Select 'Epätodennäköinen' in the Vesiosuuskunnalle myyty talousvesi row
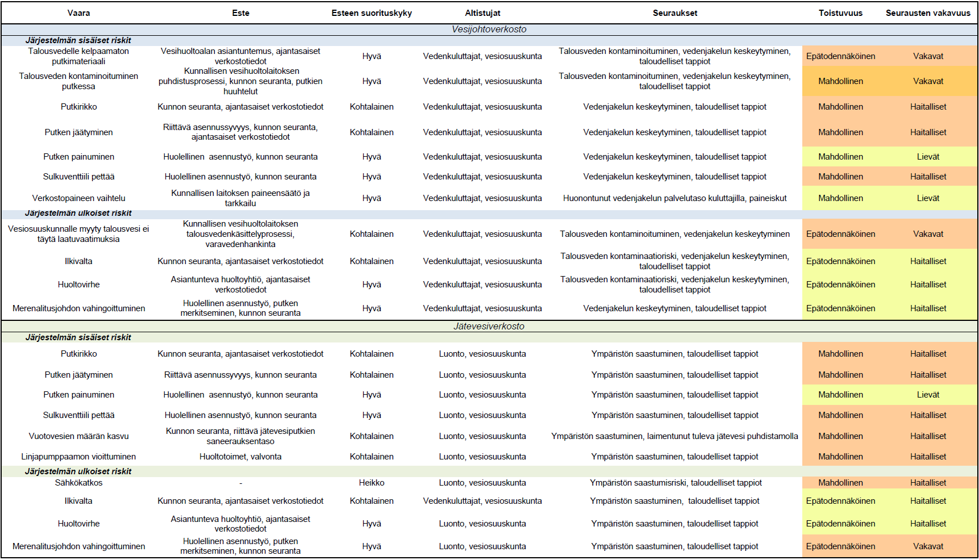 [840, 234]
